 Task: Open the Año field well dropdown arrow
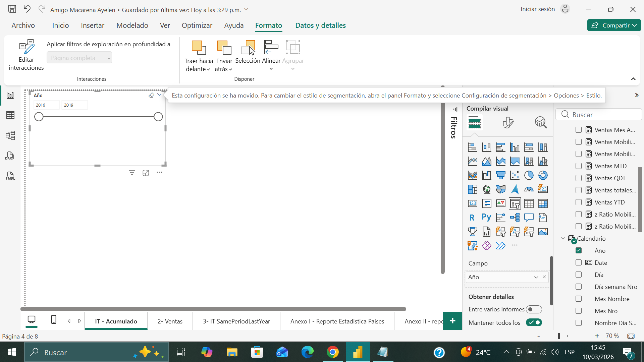536,277
